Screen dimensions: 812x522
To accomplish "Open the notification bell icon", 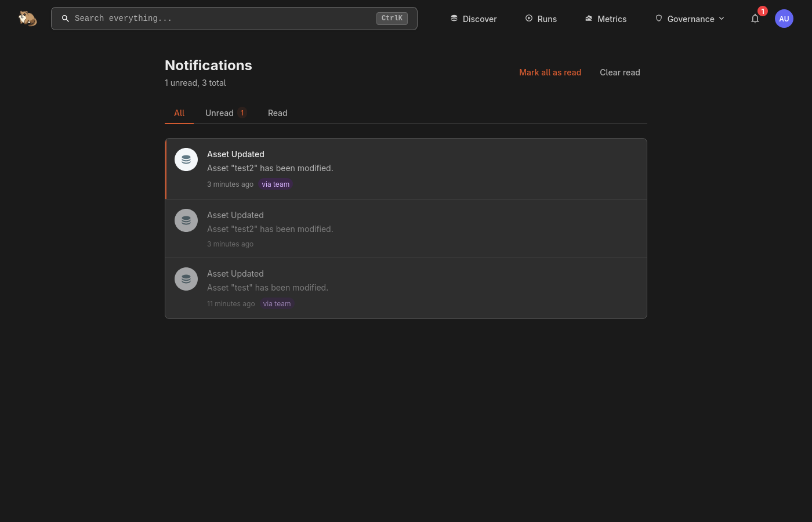I will [x=755, y=19].
